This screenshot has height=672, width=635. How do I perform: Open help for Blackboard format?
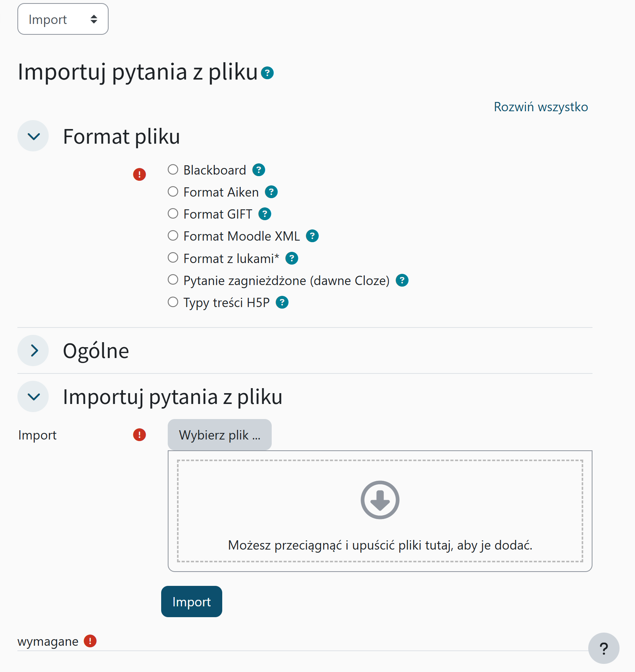(x=258, y=170)
